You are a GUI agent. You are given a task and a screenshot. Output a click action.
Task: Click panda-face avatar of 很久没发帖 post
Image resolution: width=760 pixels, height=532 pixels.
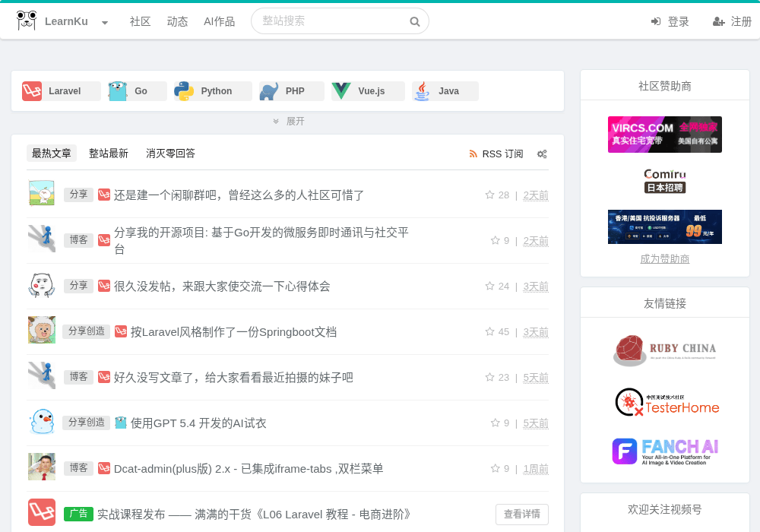pos(42,284)
